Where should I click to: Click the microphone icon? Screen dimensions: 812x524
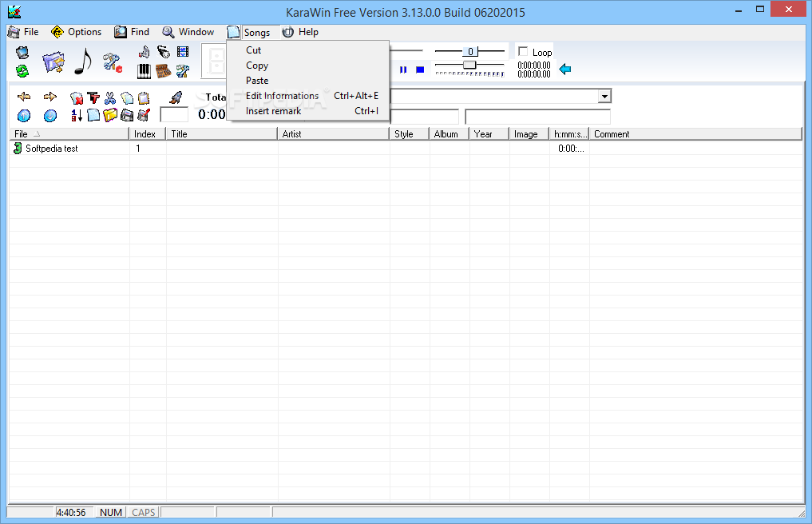[163, 52]
